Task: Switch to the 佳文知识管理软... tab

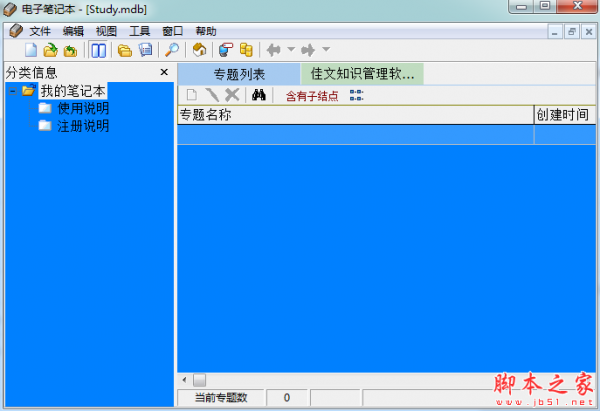Action: [x=362, y=74]
